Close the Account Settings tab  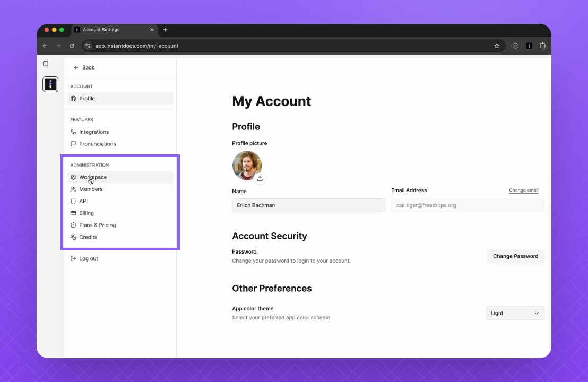click(152, 30)
